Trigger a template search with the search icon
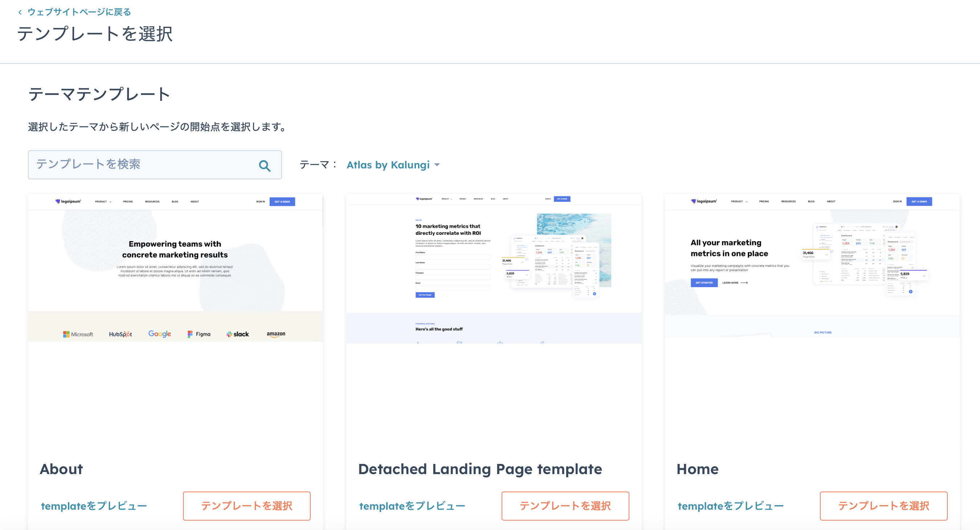The height and width of the screenshot is (530, 980). pyautogui.click(x=265, y=165)
